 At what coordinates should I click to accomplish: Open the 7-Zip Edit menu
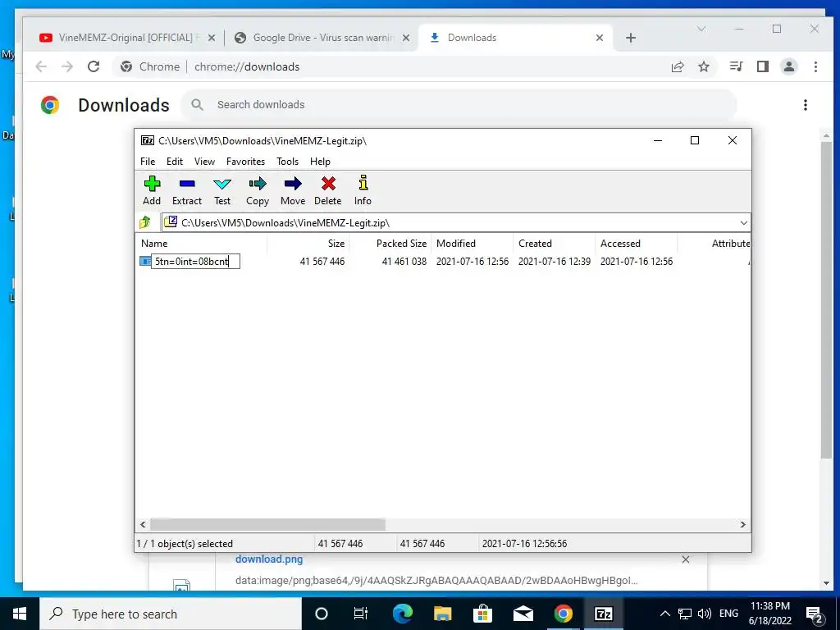point(175,162)
